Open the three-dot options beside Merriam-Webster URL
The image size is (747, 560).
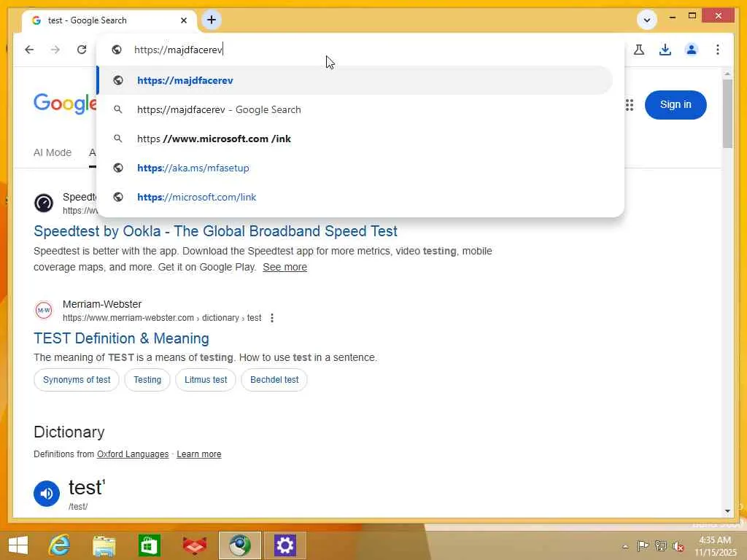tap(272, 318)
